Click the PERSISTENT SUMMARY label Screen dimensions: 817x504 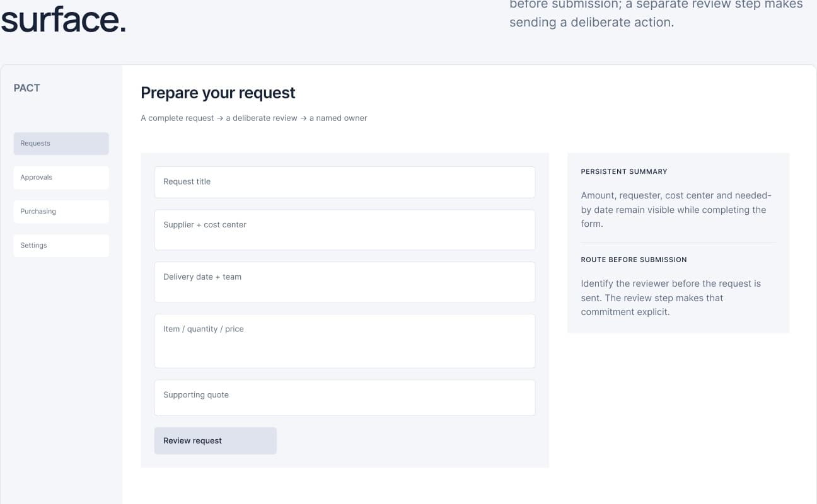tap(624, 171)
